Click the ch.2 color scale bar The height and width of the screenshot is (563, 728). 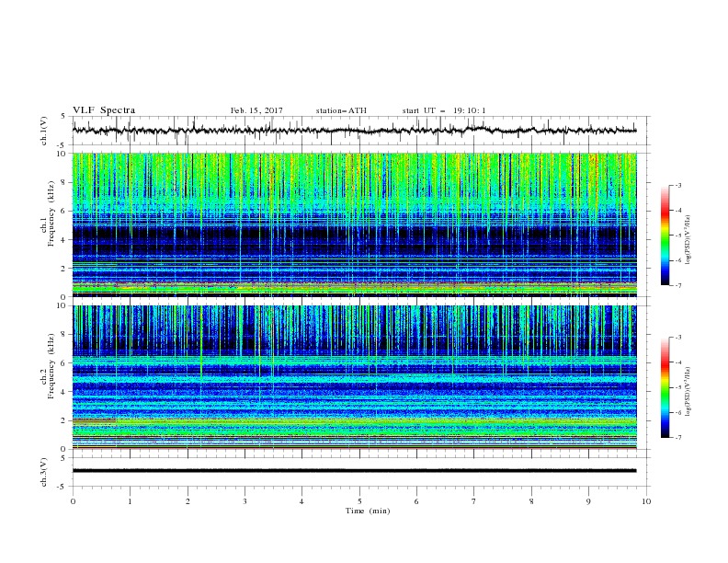click(665, 387)
